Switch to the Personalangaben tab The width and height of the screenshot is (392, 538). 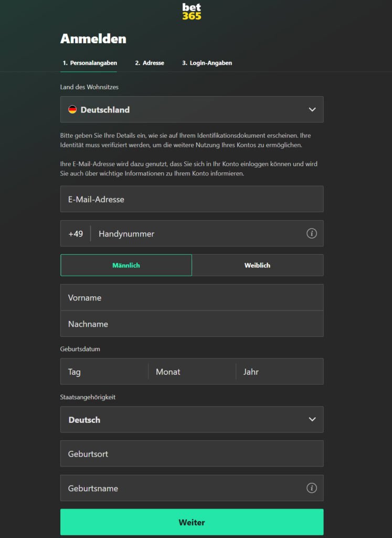tap(89, 63)
